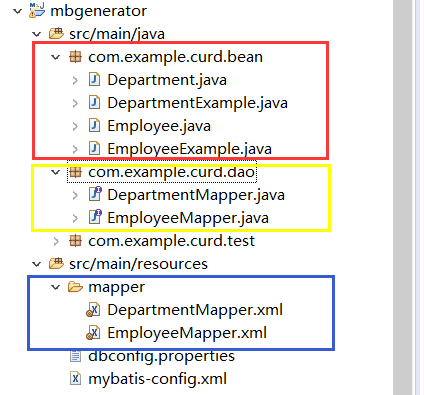
Task: Click the DepartmentMapper.java interface icon
Action: [95, 194]
